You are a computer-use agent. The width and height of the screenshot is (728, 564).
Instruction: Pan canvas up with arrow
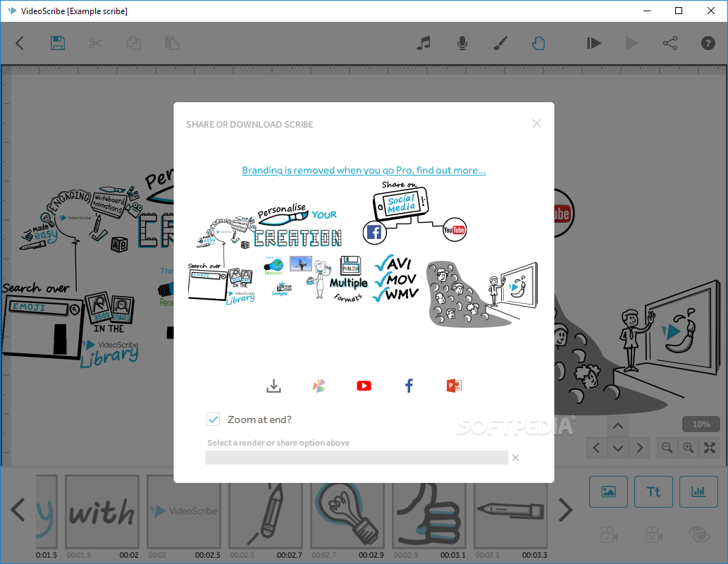(618, 426)
